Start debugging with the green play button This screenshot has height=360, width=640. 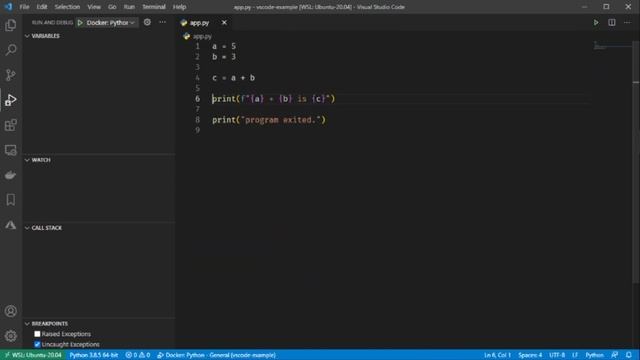click(x=80, y=22)
